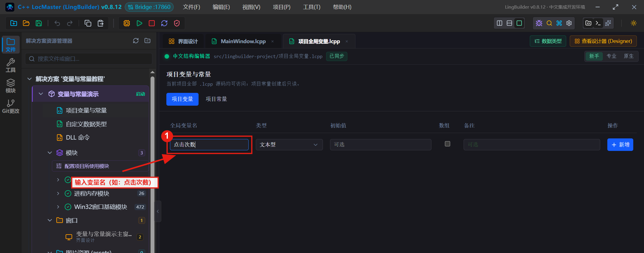The height and width of the screenshot is (253, 644).
Task: Click the paste clipboard icon
Action: 100,23
